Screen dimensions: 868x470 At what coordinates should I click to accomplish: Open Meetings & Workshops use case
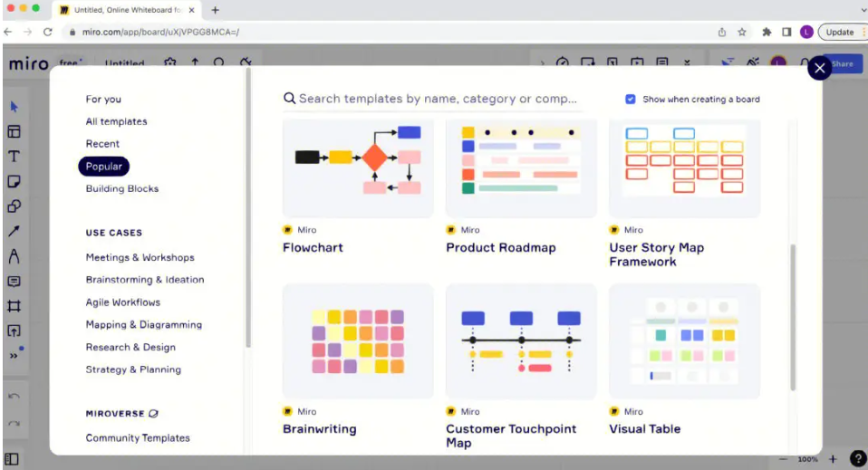(x=140, y=257)
